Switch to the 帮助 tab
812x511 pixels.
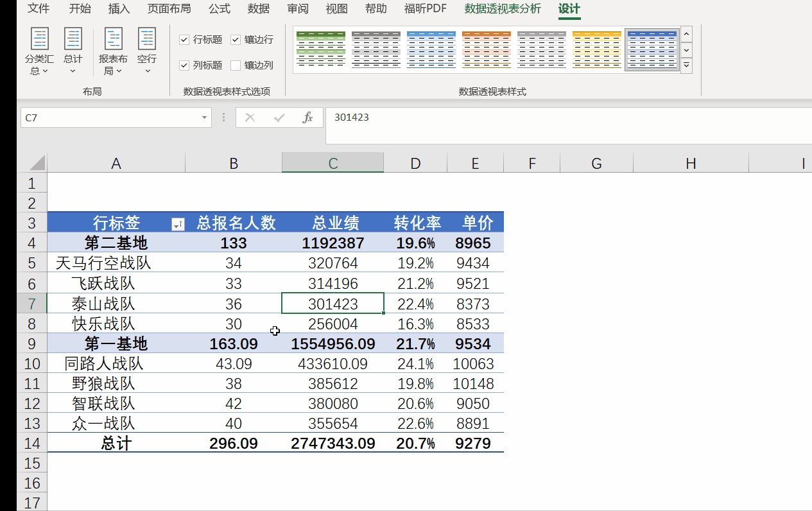pos(376,8)
